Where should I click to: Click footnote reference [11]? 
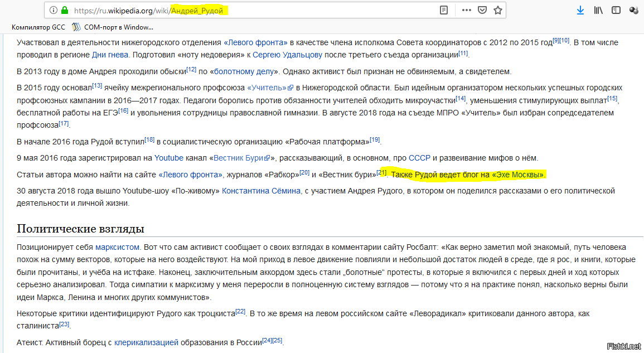click(x=463, y=52)
